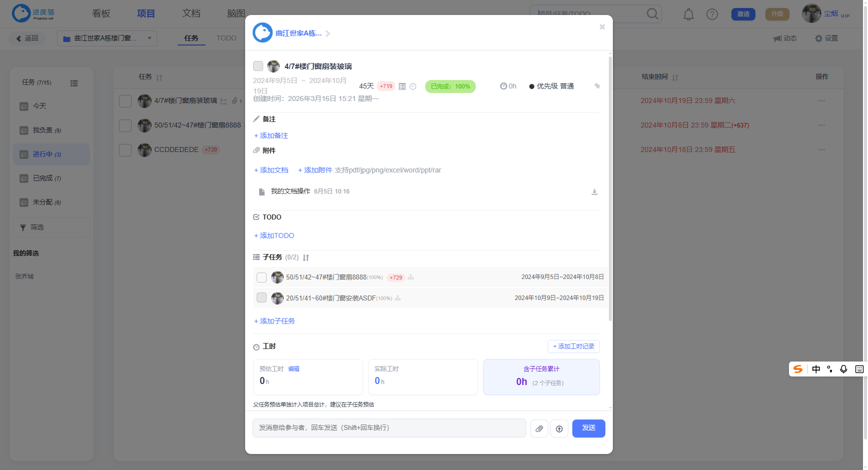The height and width of the screenshot is (470, 868).
Task: Sort subtasks using the 子任务 sort icon
Action: (x=306, y=257)
